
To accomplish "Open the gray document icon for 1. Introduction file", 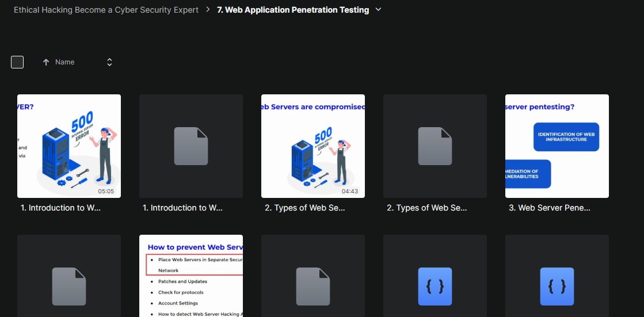I will click(x=191, y=146).
